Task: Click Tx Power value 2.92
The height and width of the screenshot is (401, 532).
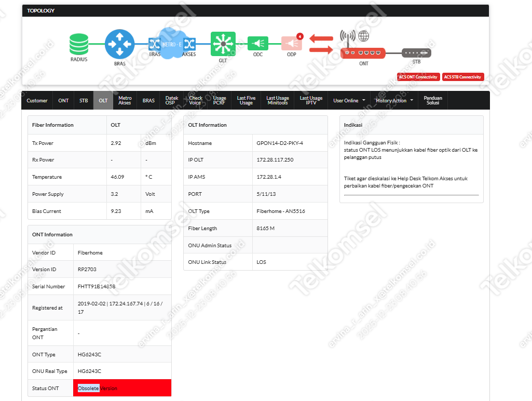Action: (x=116, y=143)
